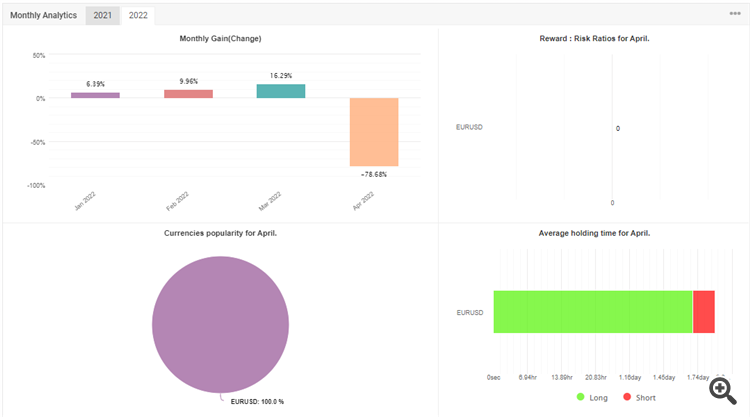Click the Monthly Analytics heading

(x=44, y=15)
